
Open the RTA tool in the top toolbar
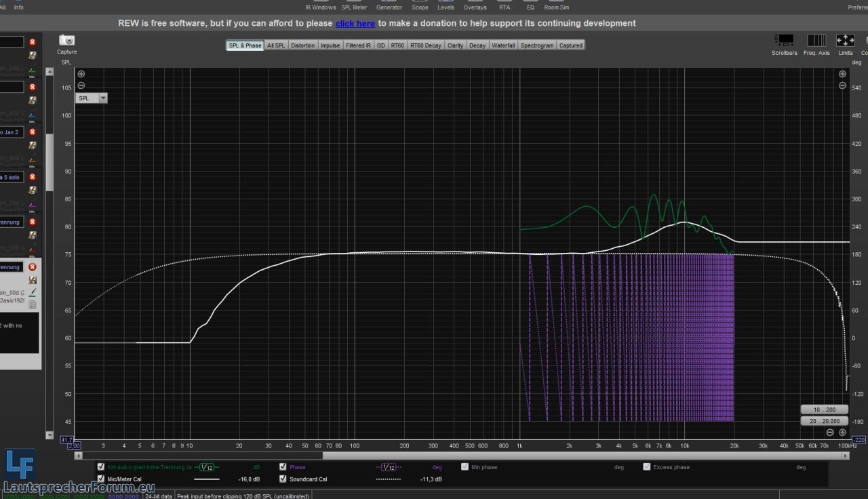[504, 7]
